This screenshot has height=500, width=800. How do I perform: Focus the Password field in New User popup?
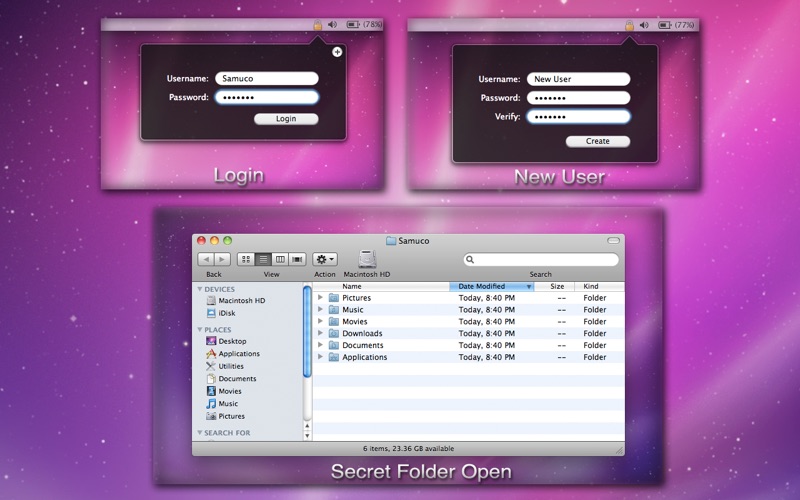click(x=579, y=98)
